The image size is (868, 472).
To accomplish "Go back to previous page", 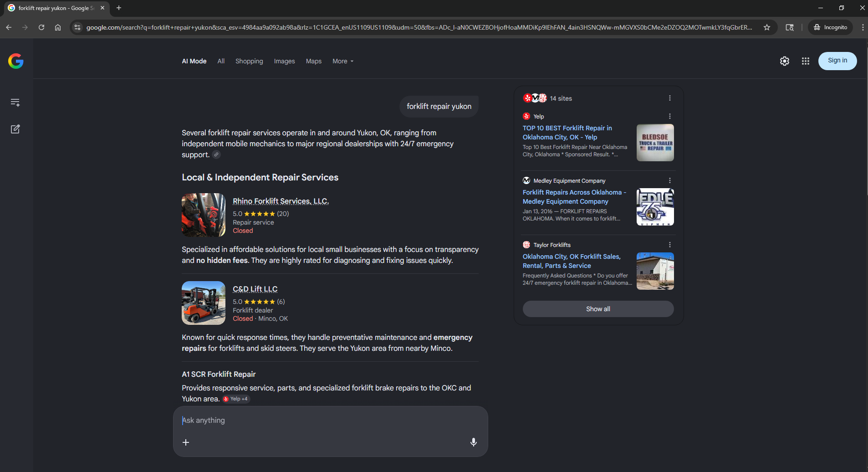I will click(9, 27).
